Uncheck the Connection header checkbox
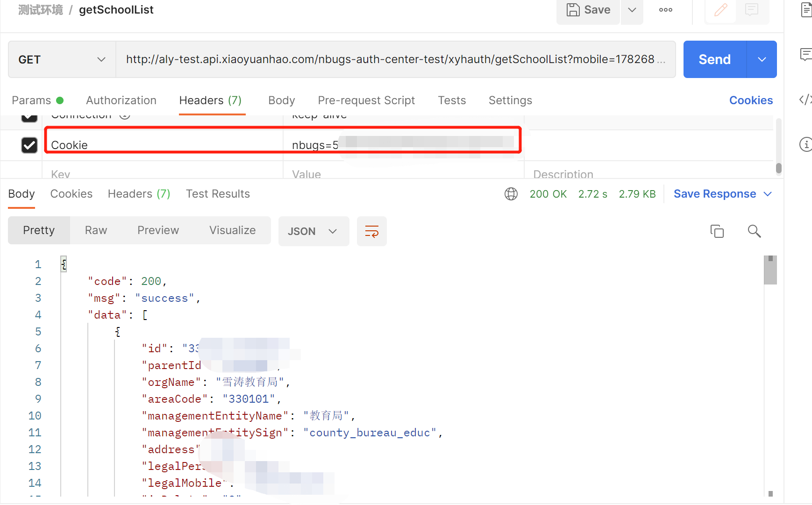812x505 pixels. tap(29, 116)
